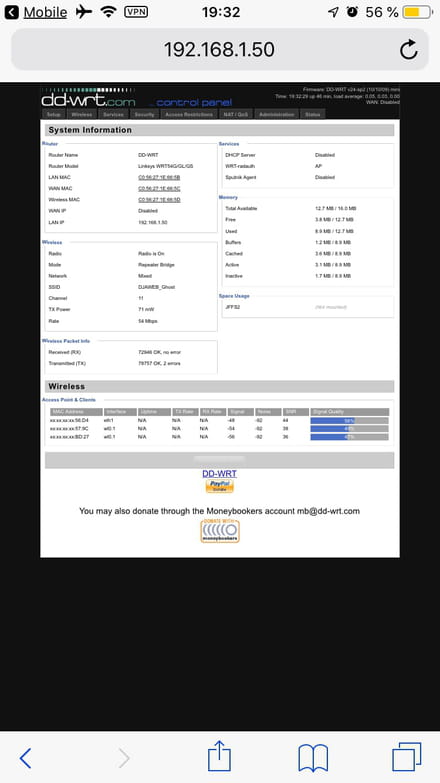Tap the Safari back arrow icon
440x783 pixels.
[25, 759]
